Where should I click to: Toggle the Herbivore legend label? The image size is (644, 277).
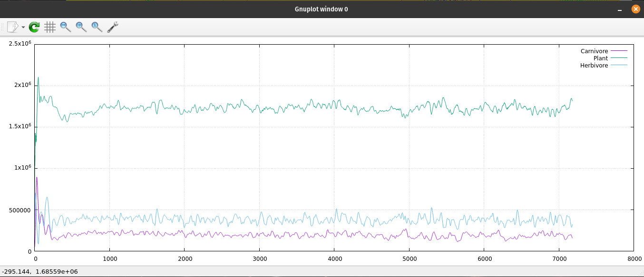(x=594, y=65)
